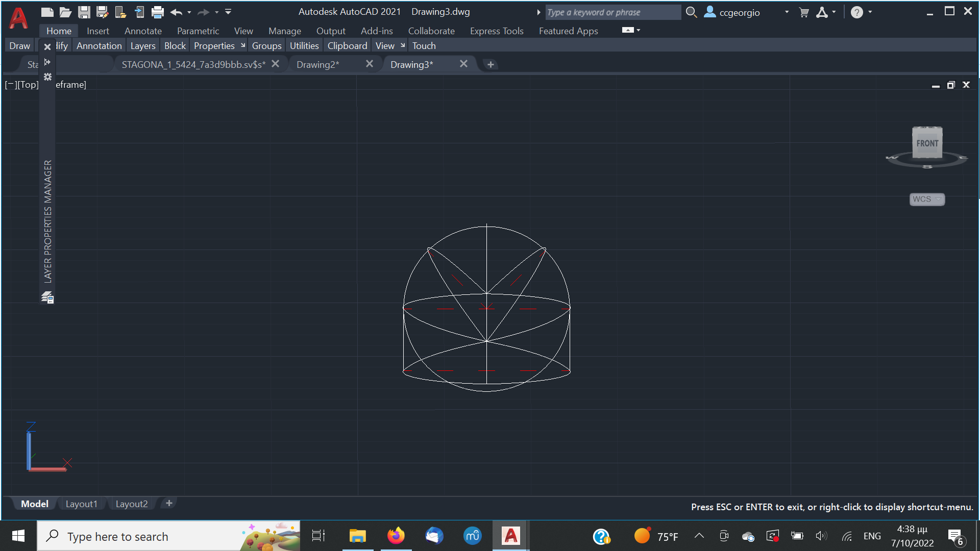Open the Annotate ribbon tab
This screenshot has width=980, height=551.
point(143,31)
